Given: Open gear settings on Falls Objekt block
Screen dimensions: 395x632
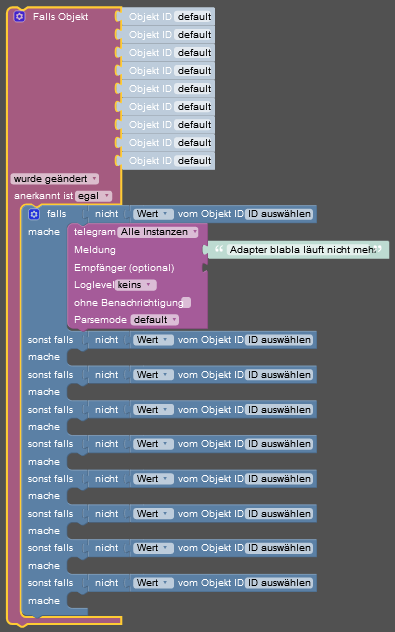Looking at the screenshot, I should [19, 17].
